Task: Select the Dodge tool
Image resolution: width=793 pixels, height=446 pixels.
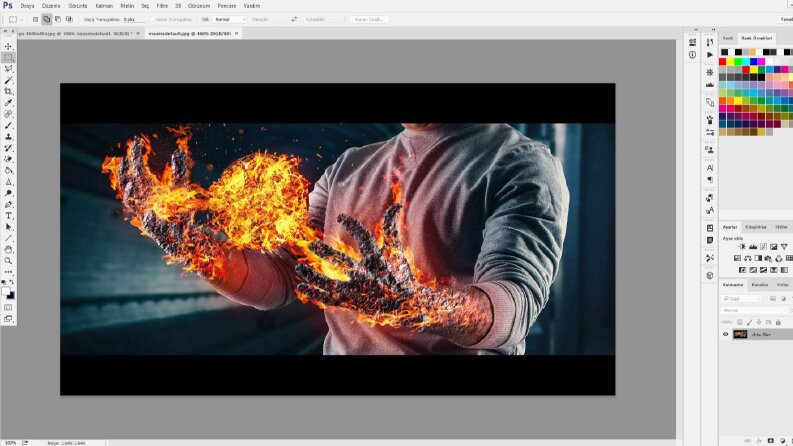Action: (8, 193)
